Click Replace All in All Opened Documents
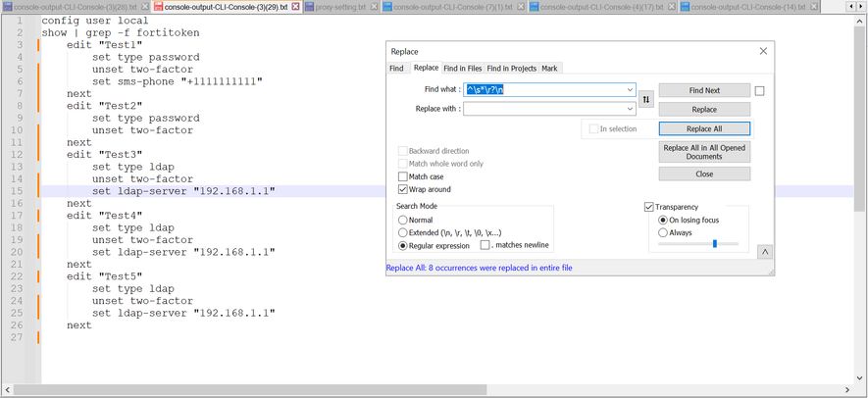Viewport: 868px width, 398px height. pyautogui.click(x=704, y=152)
